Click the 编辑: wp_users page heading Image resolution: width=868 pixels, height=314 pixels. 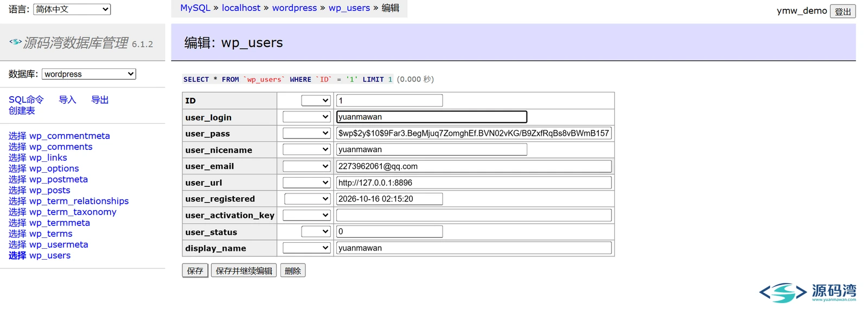click(233, 42)
